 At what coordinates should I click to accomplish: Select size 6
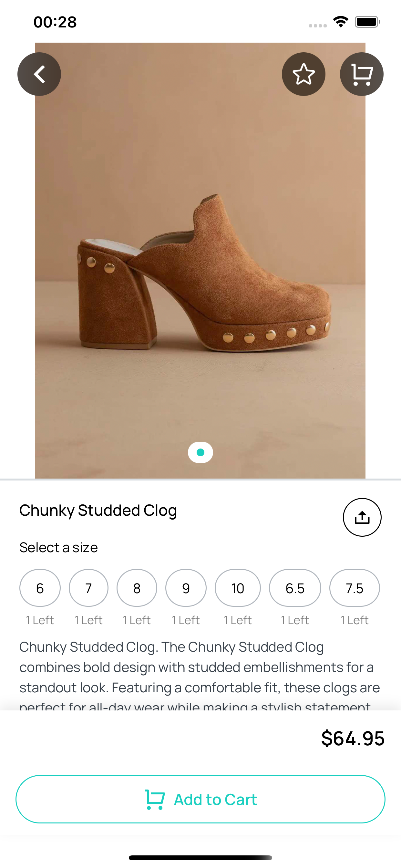click(40, 588)
